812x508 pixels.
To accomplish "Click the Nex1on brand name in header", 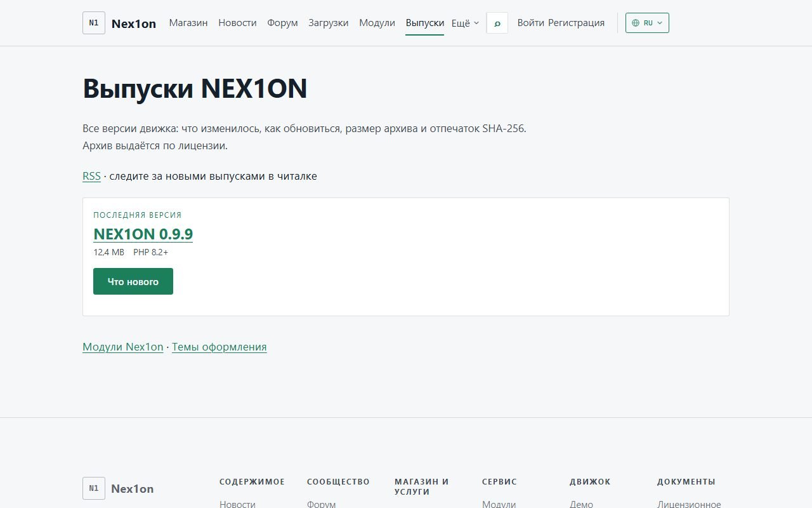I will [x=134, y=23].
